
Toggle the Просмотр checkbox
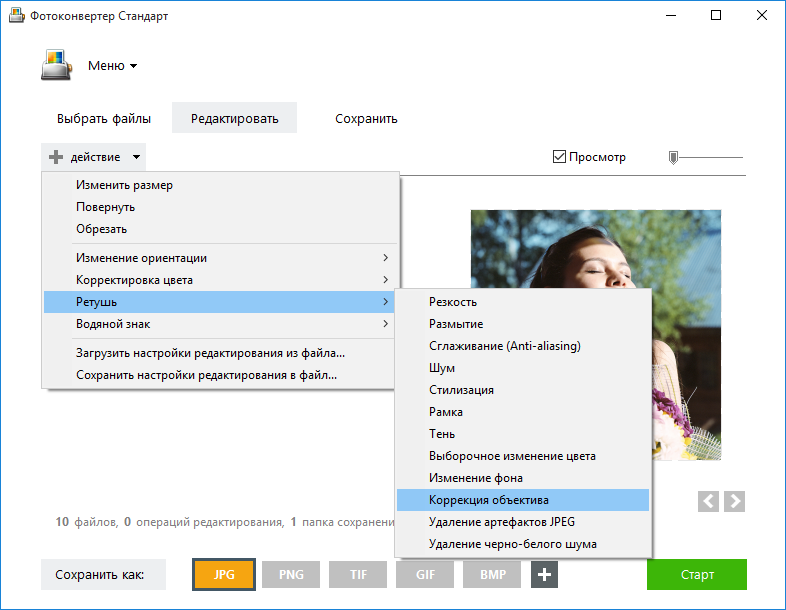click(559, 157)
